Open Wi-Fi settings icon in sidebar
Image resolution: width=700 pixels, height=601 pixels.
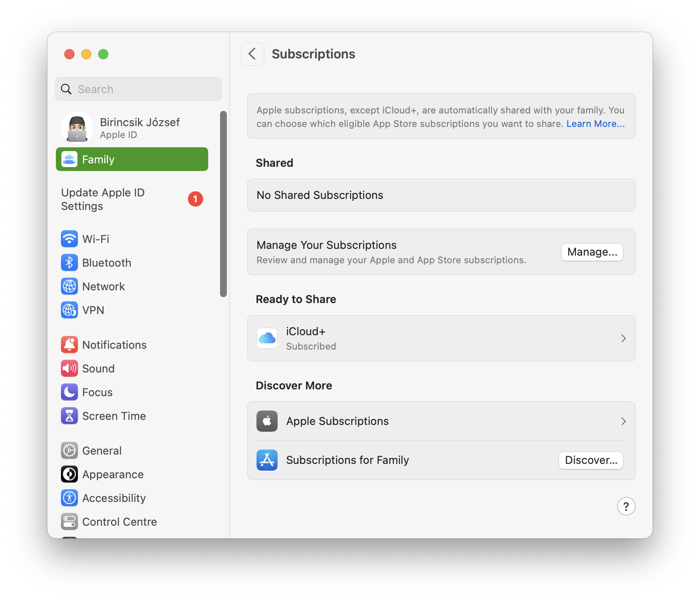point(69,239)
